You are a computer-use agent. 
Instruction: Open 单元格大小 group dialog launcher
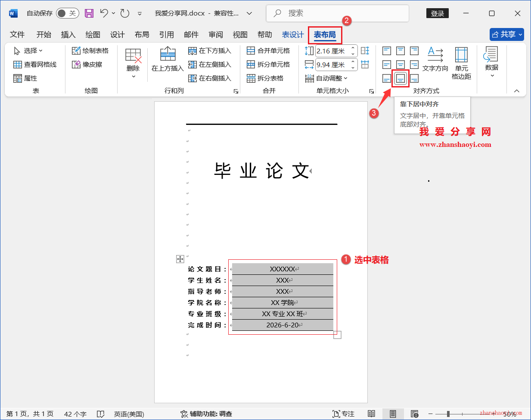point(372,91)
